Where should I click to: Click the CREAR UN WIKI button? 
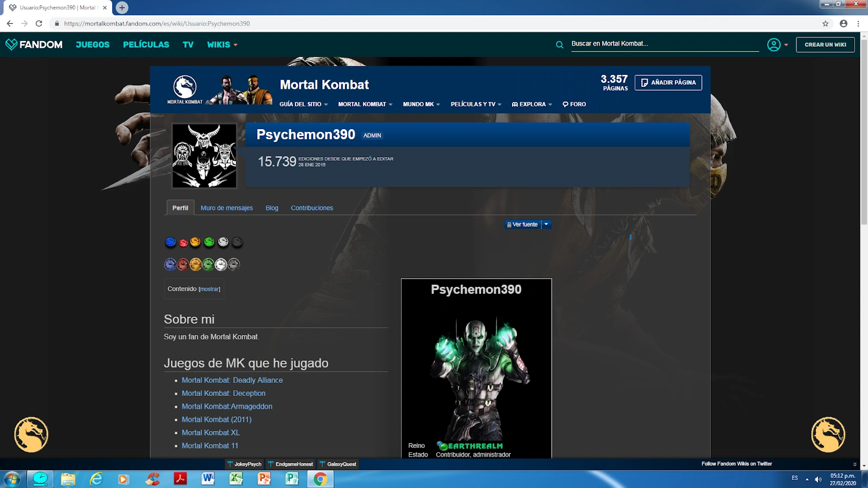[825, 44]
